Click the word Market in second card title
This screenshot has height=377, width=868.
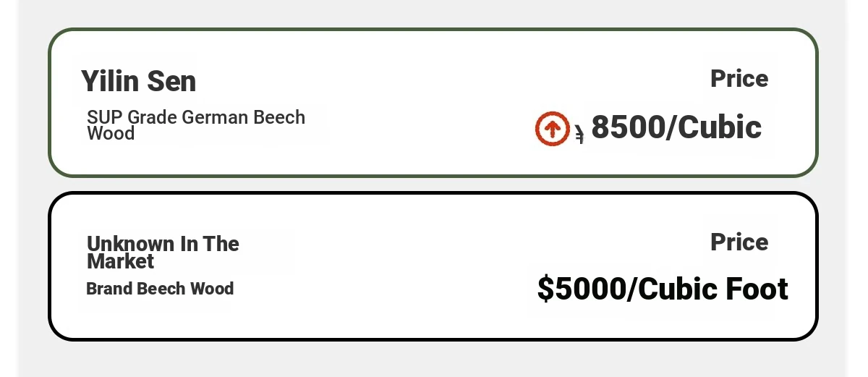(x=121, y=261)
